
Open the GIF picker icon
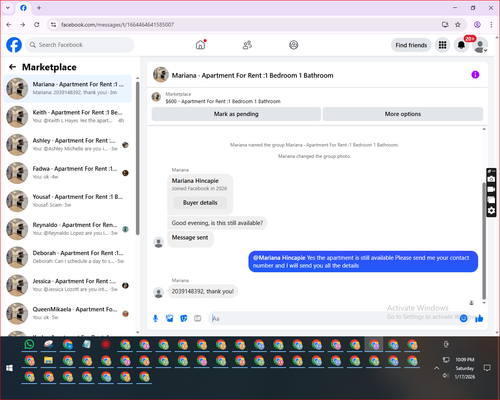pos(198,319)
